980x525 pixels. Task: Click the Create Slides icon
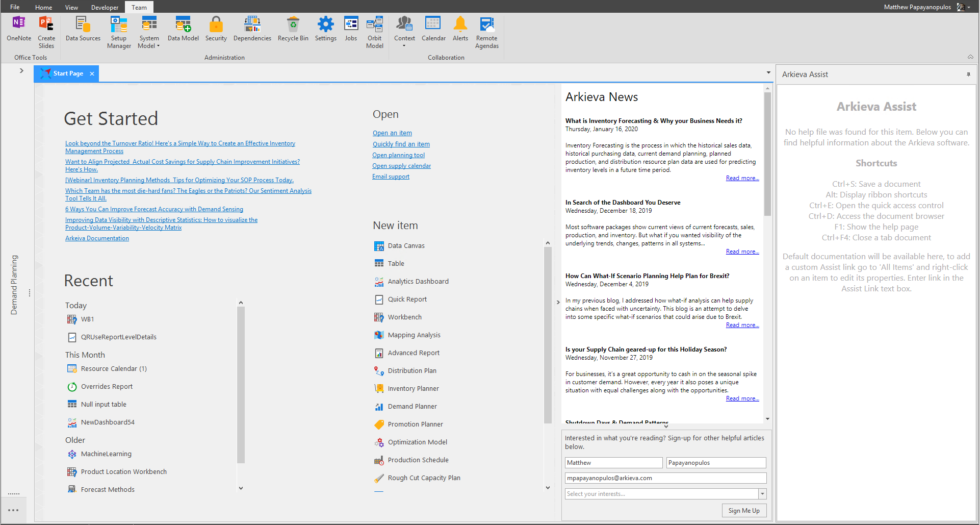pos(46,32)
